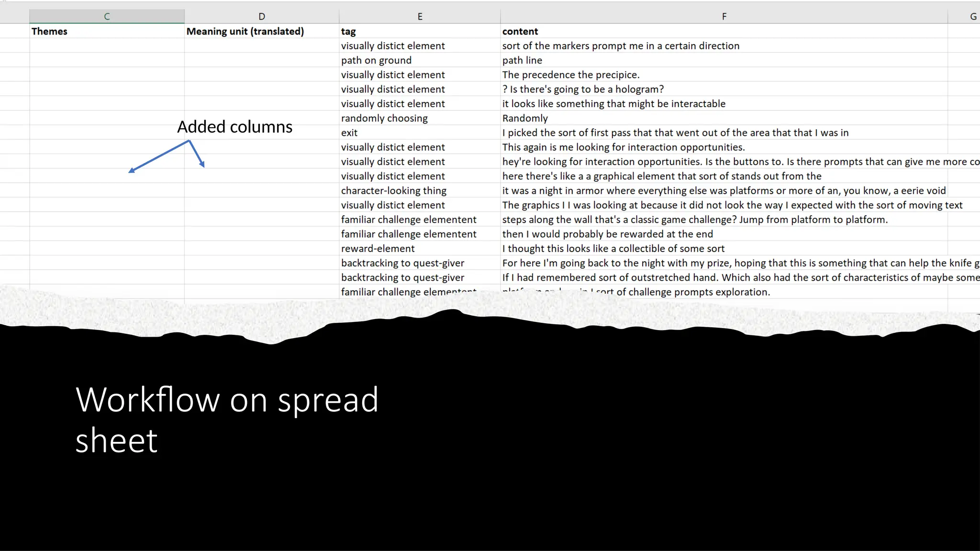Click the 'Workflow on spread sheet' slide title

coord(227,419)
